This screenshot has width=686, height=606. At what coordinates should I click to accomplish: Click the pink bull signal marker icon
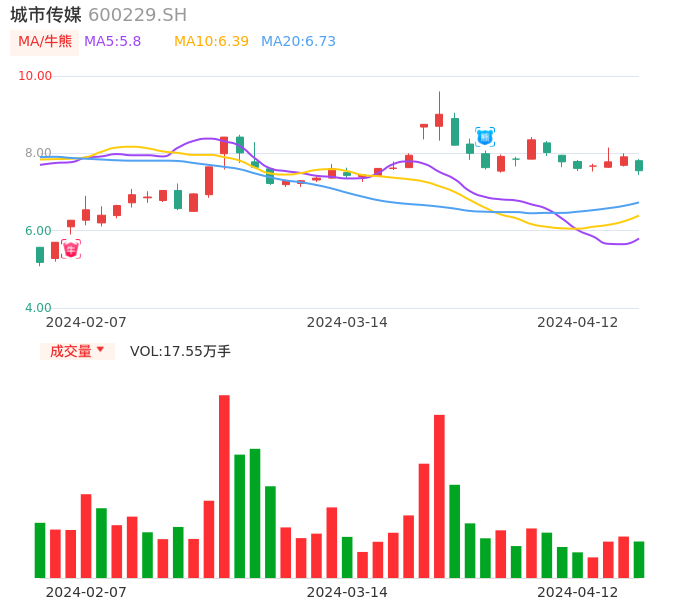[x=71, y=249]
